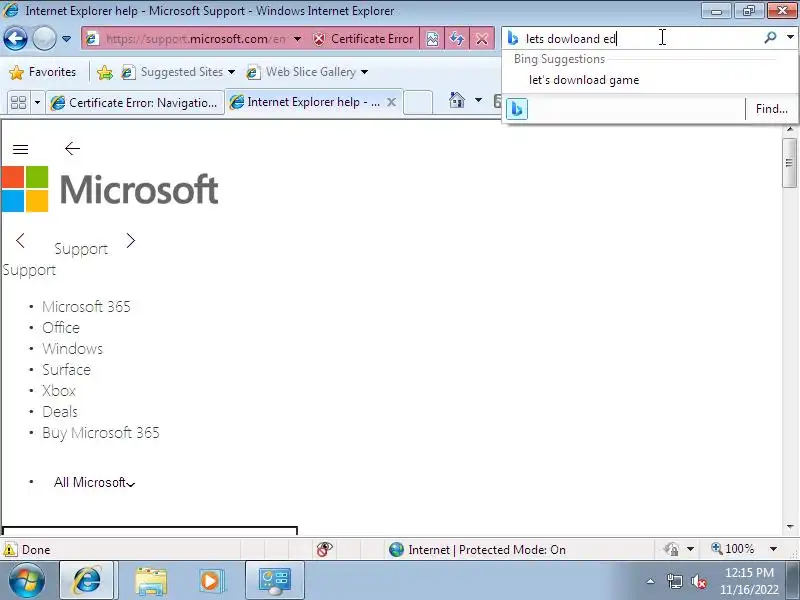
Task: Open the Microsoft 365 link
Action: point(86,307)
